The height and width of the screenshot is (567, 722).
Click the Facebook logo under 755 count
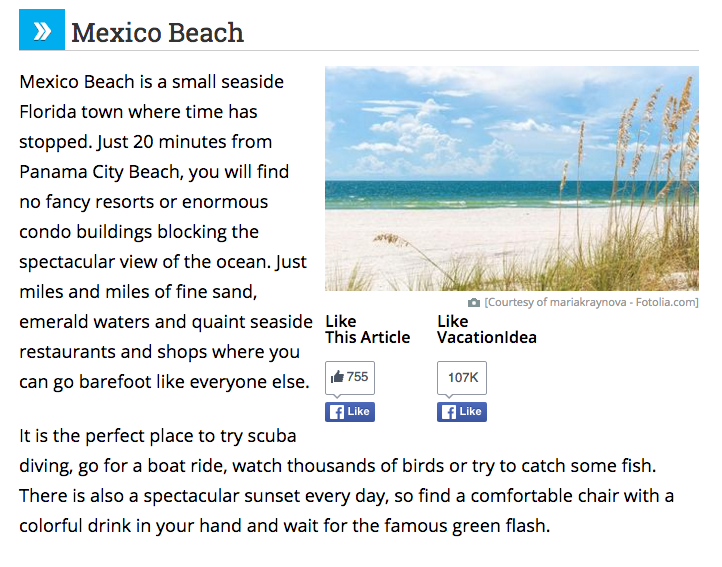pyautogui.click(x=337, y=412)
